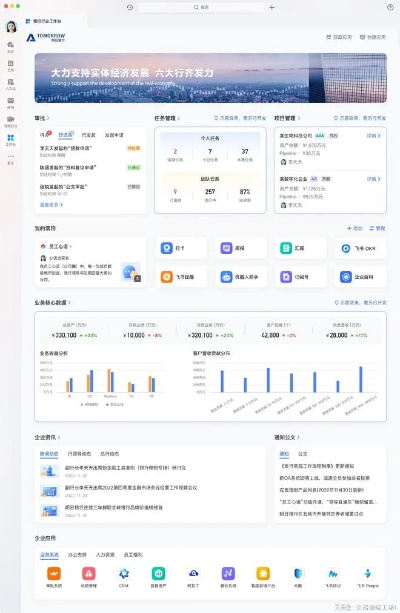The image size is (400, 613).
Task: Switch to the 发起申请 tab
Action: pyautogui.click(x=114, y=135)
